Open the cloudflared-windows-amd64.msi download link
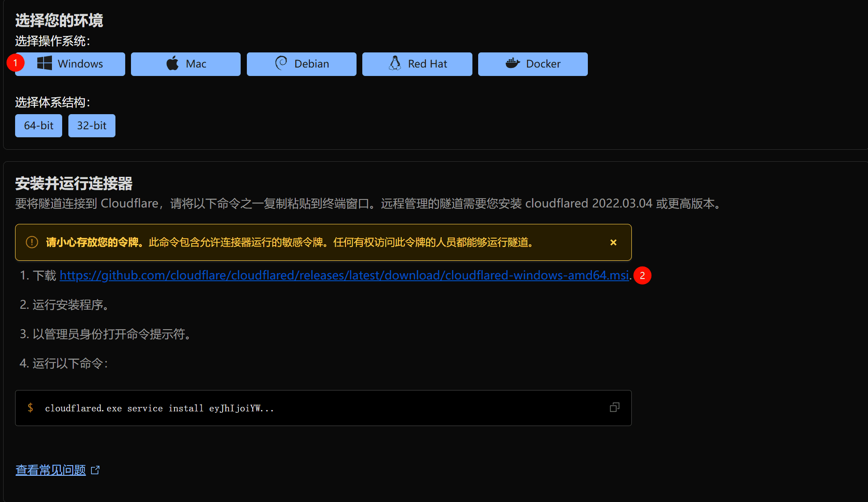The width and height of the screenshot is (868, 502). tap(344, 275)
